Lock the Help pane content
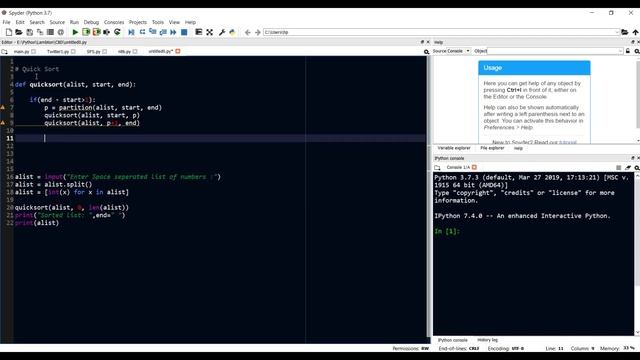 [628, 51]
